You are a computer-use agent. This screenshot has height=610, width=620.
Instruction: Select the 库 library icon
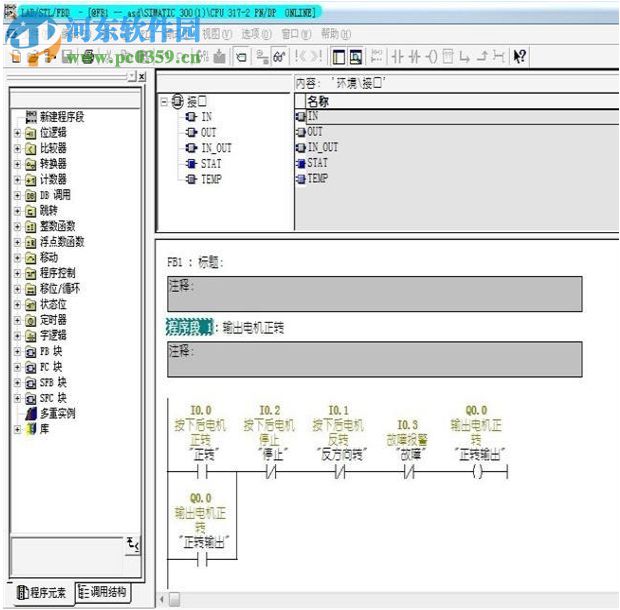[x=30, y=429]
